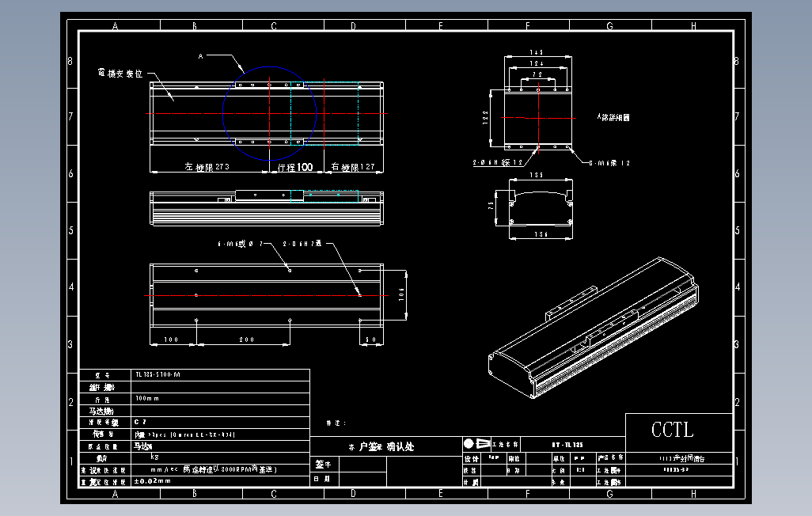Click the 72 dimension in detail view
The image size is (812, 516).
[x=537, y=74]
